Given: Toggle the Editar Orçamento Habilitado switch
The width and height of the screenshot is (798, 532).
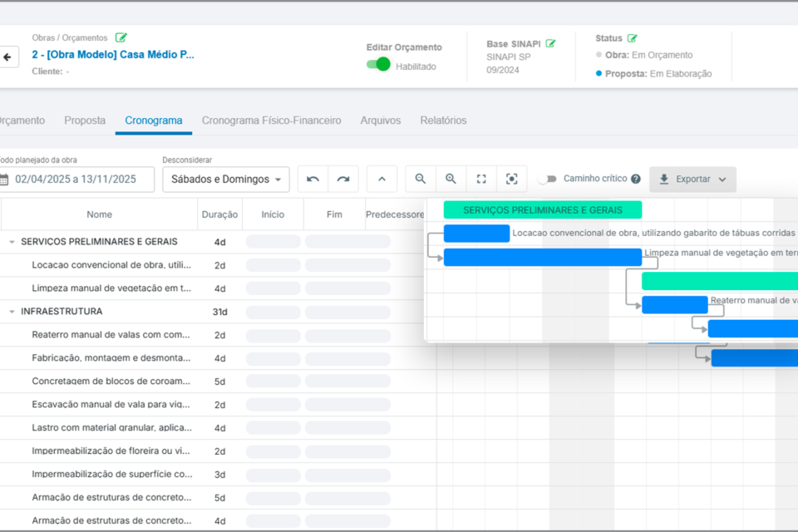Looking at the screenshot, I should [x=378, y=65].
